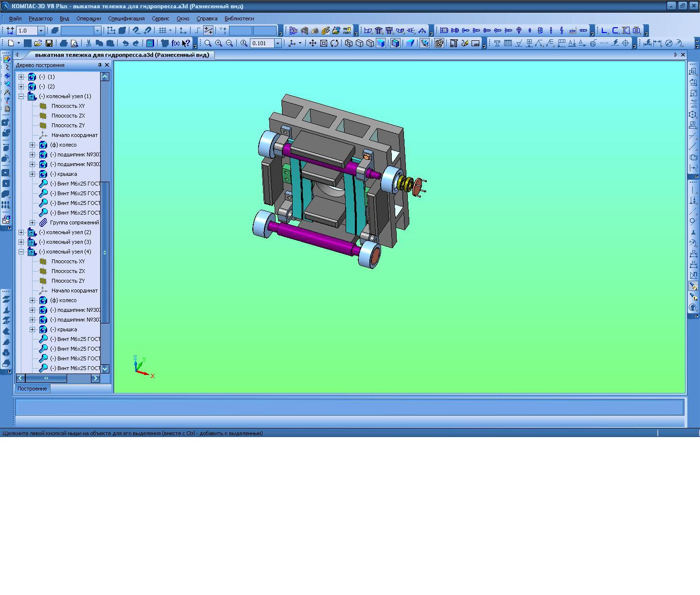Screen dimensions: 700x595
Task: Select Плоскость XY under колесный узел (4)
Action: 68,261
